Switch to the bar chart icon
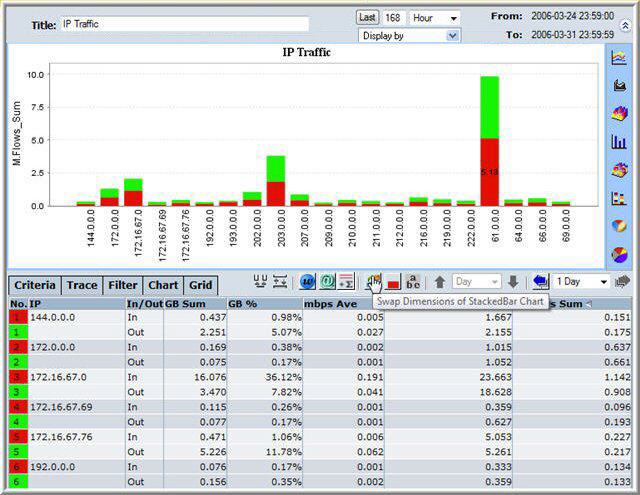 click(x=619, y=142)
